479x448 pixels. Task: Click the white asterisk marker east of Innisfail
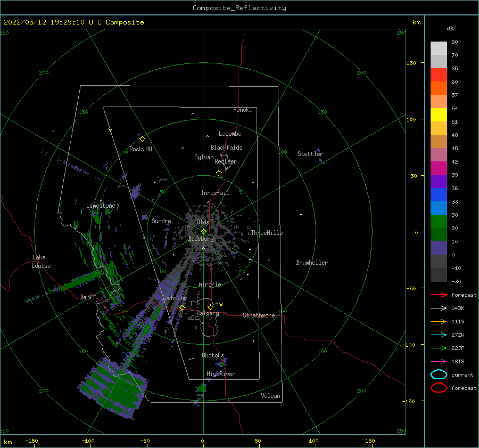253,183
